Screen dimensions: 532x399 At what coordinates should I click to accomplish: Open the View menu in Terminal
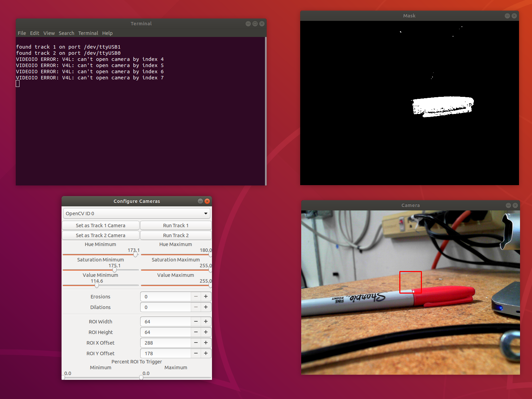(49, 33)
